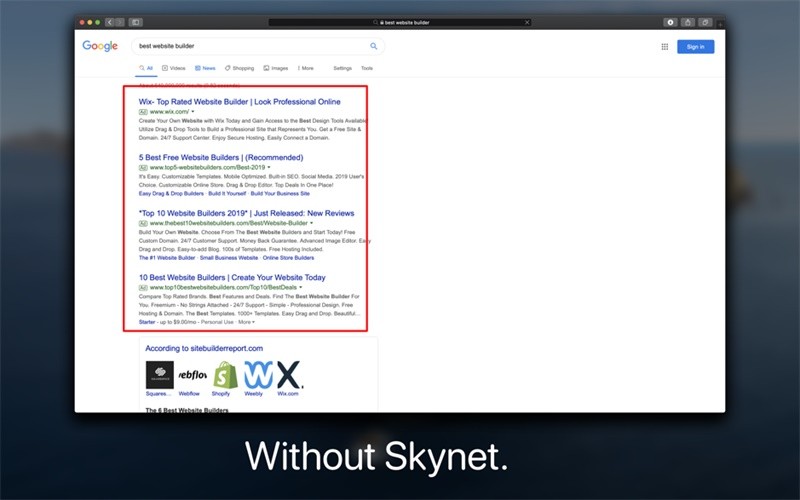Click the Shopify text label

pos(220,393)
